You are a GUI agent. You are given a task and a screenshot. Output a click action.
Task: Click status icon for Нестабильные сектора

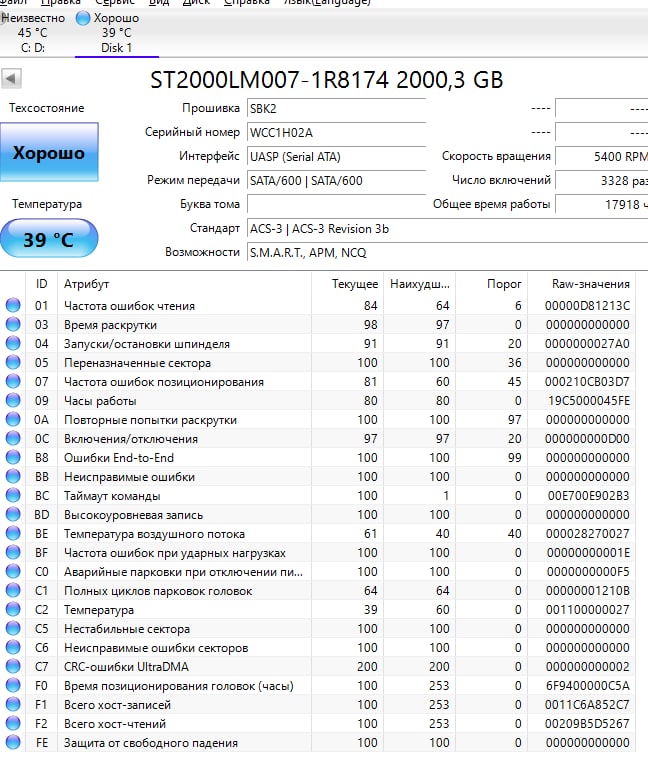(x=13, y=628)
